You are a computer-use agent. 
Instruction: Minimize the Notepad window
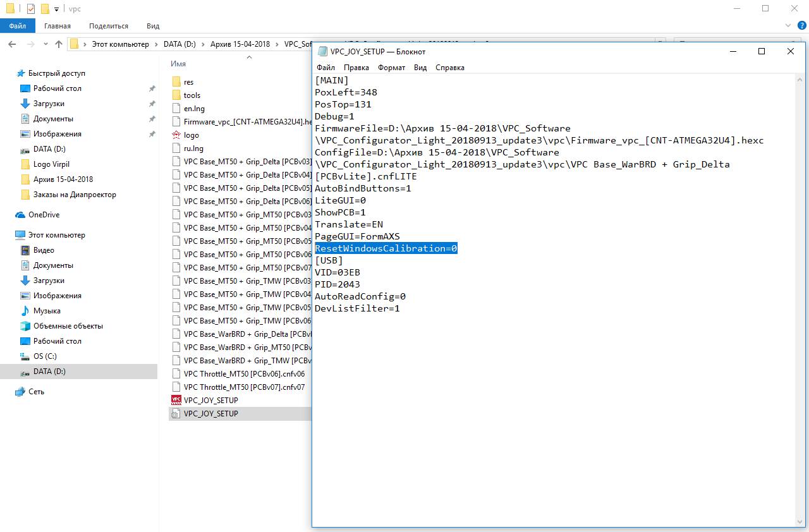(733, 52)
